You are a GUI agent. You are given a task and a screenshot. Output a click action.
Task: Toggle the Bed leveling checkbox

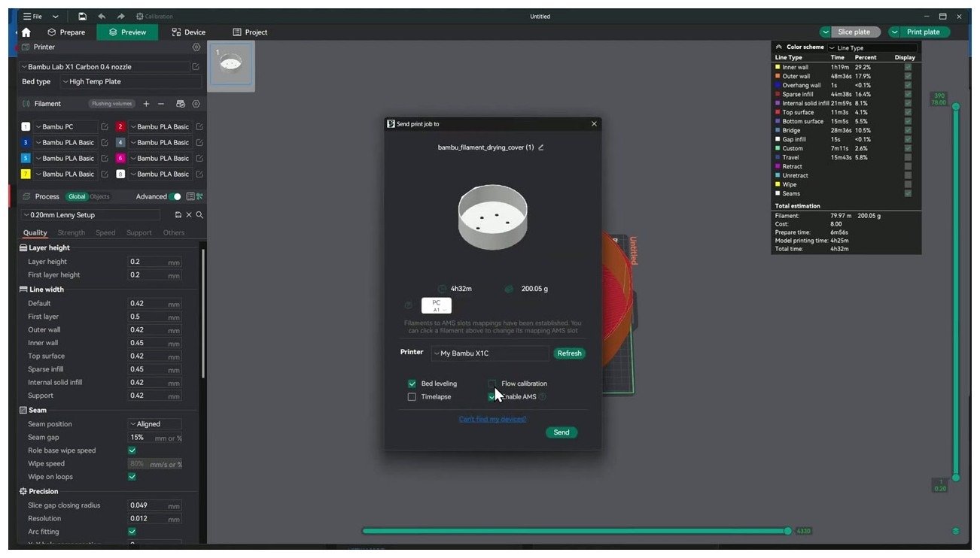[412, 384]
